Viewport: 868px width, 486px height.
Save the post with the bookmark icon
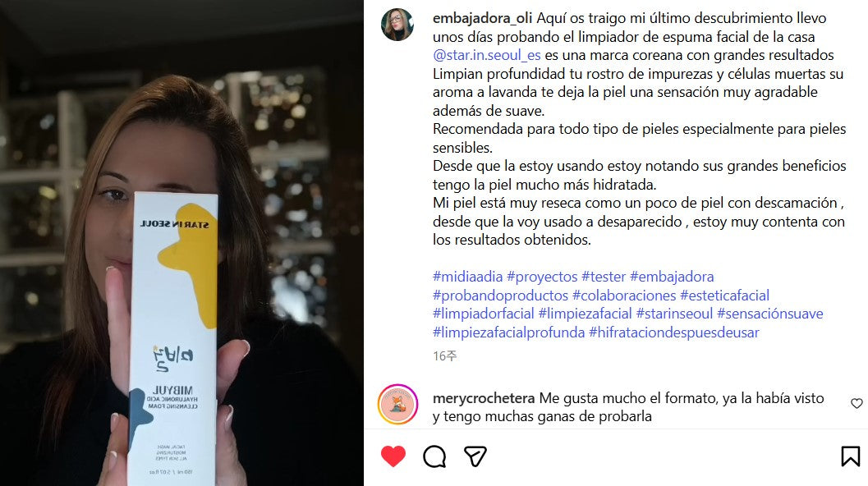[x=850, y=456]
